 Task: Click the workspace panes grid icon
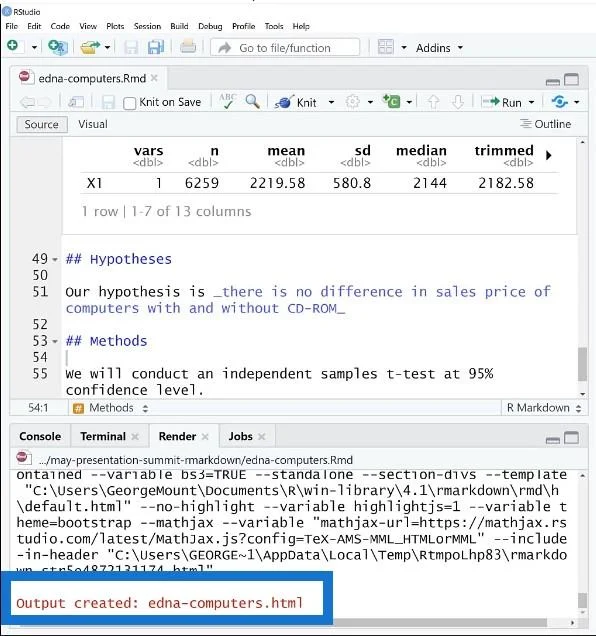(x=385, y=47)
